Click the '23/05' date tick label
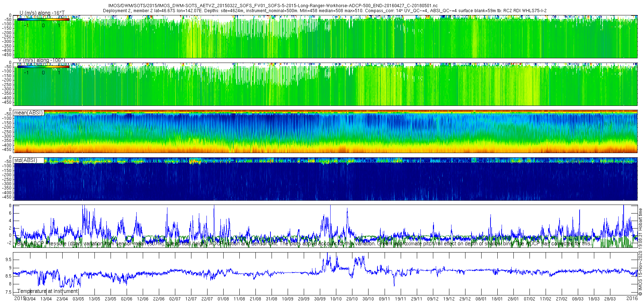This screenshot has height=304, width=644. [x=111, y=299]
